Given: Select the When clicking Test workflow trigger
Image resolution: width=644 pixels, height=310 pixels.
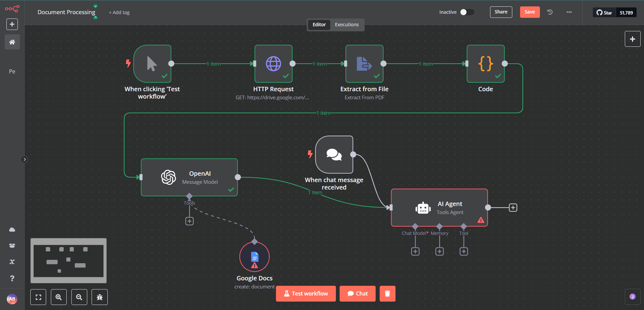Looking at the screenshot, I should click(x=152, y=64).
